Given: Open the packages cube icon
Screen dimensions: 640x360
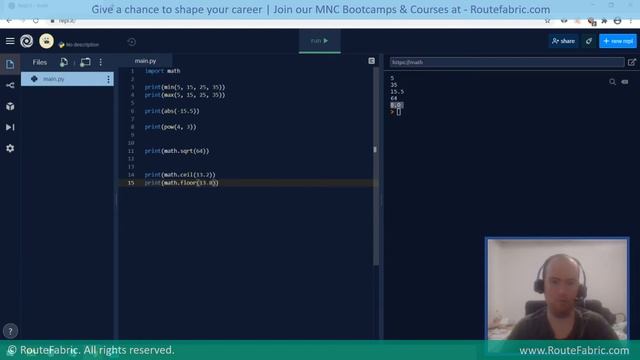Looking at the screenshot, I should [10, 106].
